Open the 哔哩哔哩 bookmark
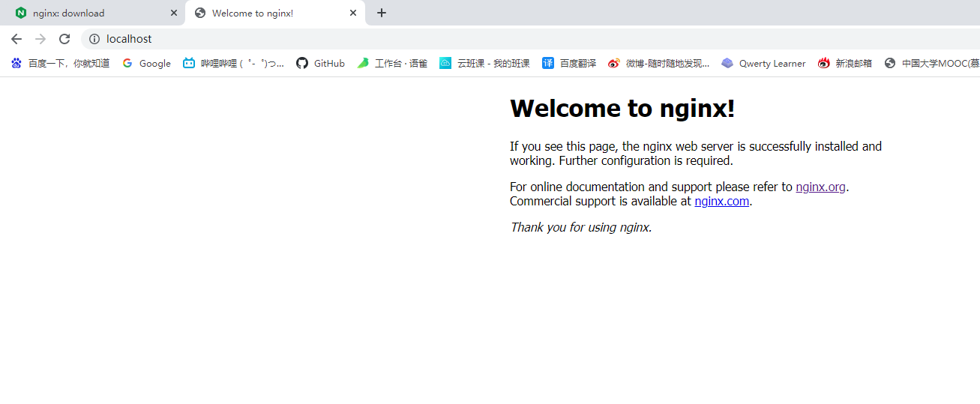Image resolution: width=980 pixels, height=404 pixels. pyautogui.click(x=234, y=64)
